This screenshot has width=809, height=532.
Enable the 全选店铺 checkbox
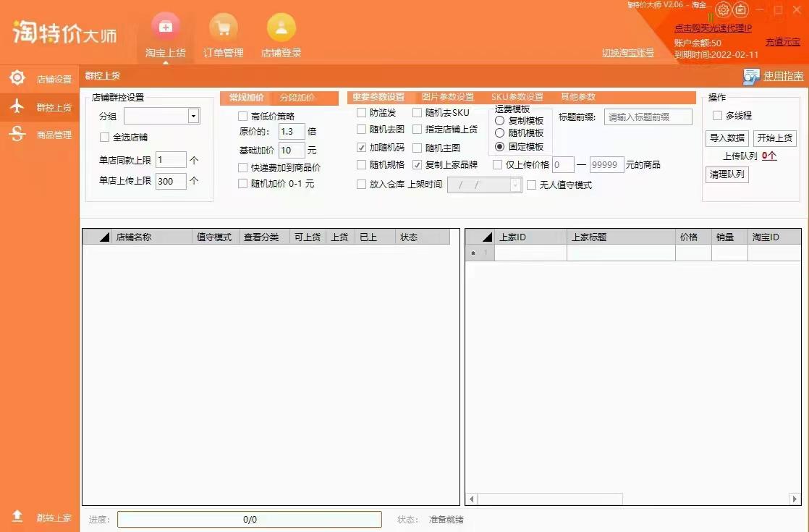[104, 137]
